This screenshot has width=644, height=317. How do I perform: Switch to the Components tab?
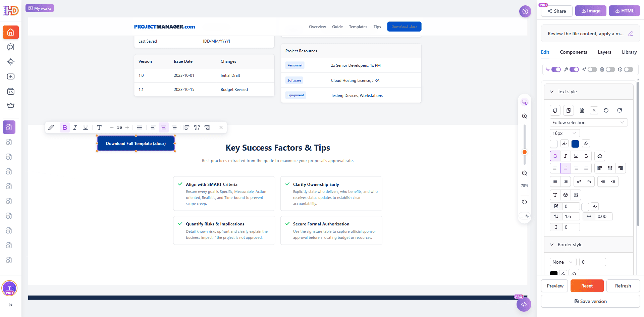tap(573, 52)
